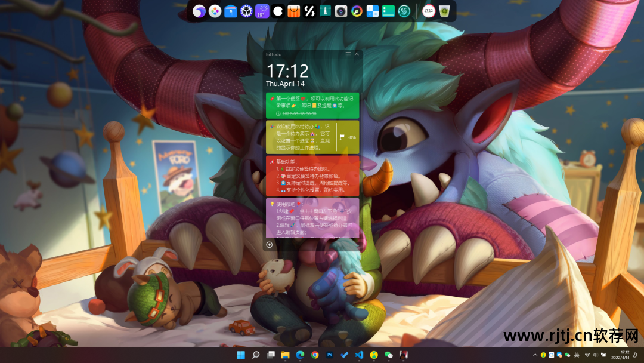Open the gear settings icon in dock
This screenshot has width=644, height=363.
tap(246, 11)
